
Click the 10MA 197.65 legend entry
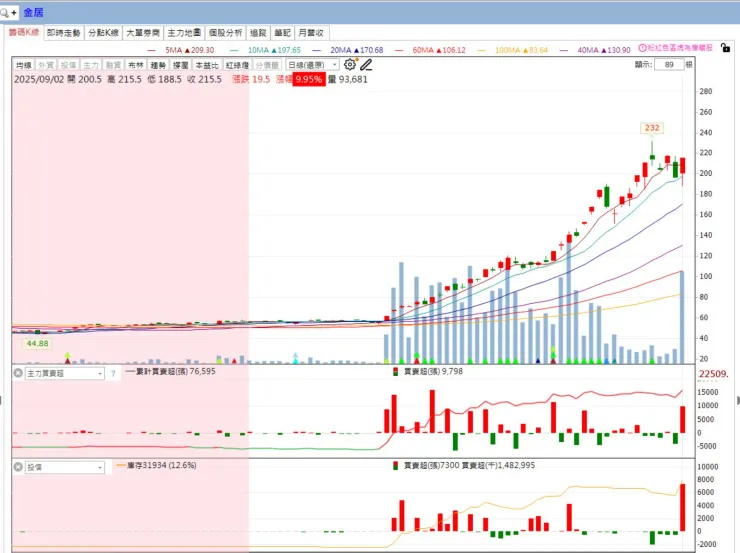265,50
